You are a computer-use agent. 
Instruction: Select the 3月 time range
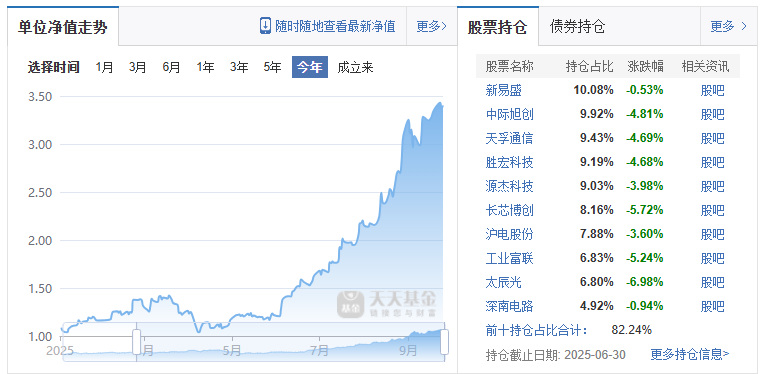tap(138, 67)
